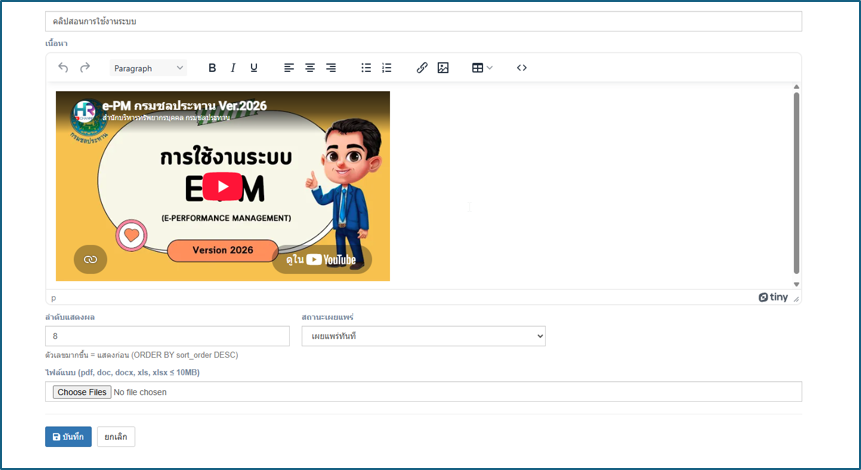The height and width of the screenshot is (470, 861).
Task: Toggle bold formatting
Action: point(212,68)
